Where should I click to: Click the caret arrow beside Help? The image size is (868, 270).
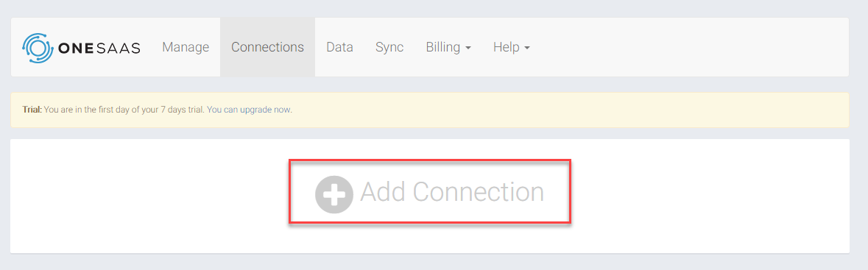coord(527,48)
